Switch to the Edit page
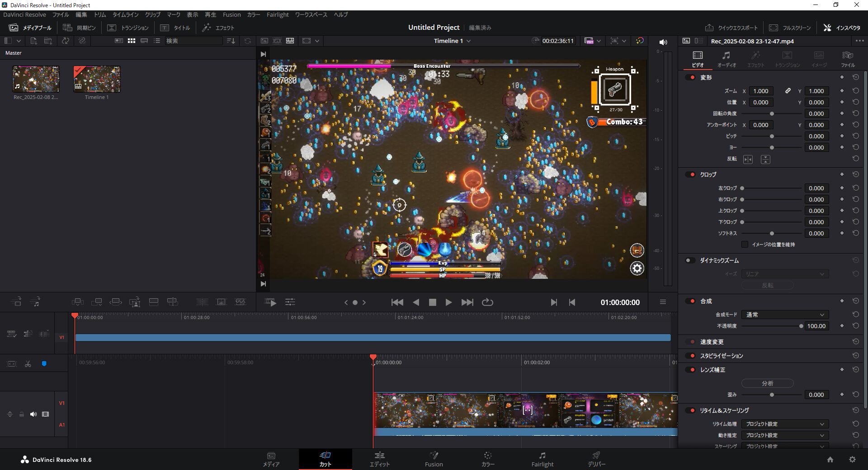 (x=379, y=459)
